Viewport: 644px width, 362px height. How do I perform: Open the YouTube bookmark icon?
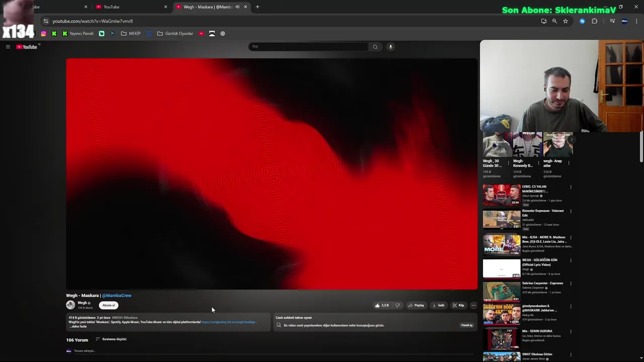(x=201, y=34)
